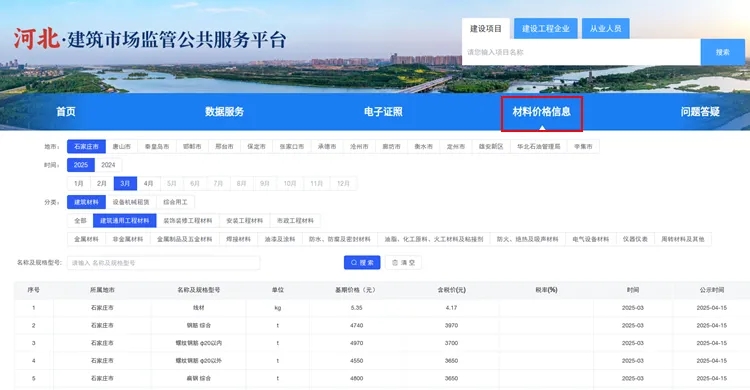Click the table cell 钢筋 综合

click(199, 325)
